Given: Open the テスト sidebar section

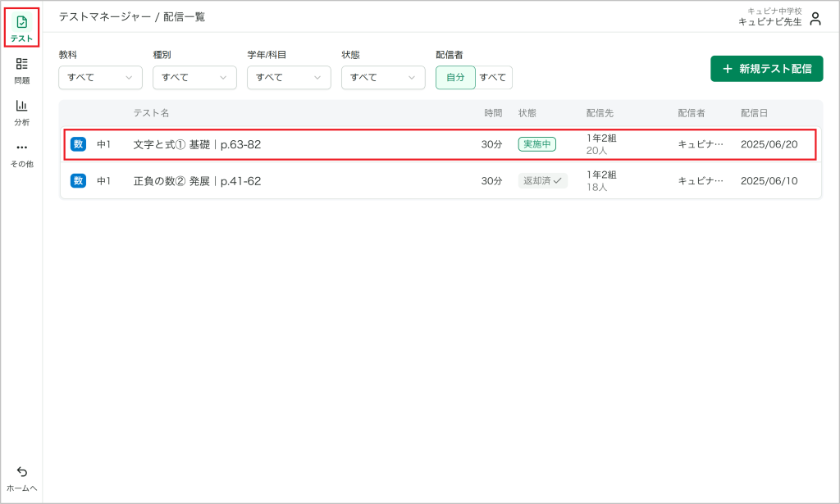Looking at the screenshot, I should tap(21, 28).
